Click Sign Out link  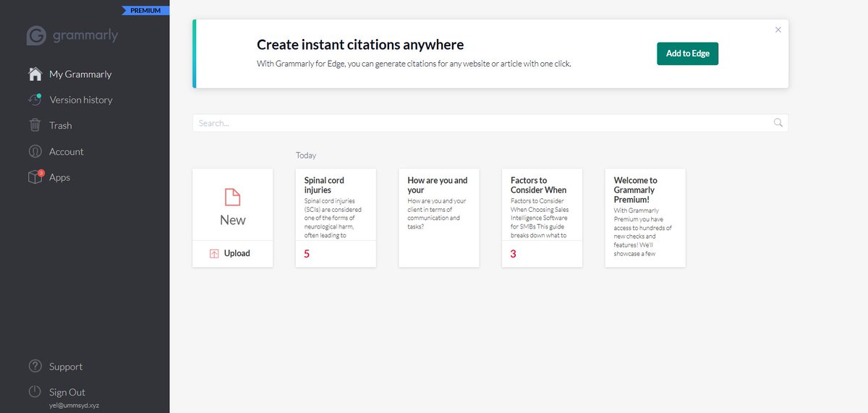pyautogui.click(x=67, y=392)
